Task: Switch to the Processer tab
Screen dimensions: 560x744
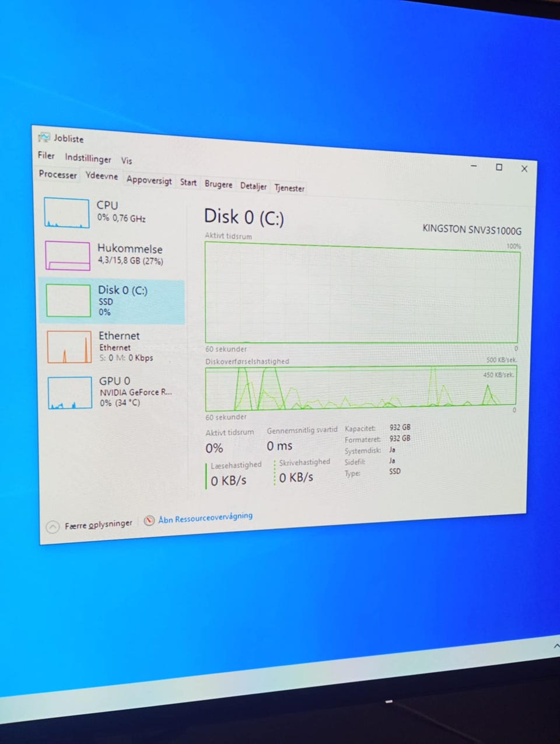Action: (58, 174)
